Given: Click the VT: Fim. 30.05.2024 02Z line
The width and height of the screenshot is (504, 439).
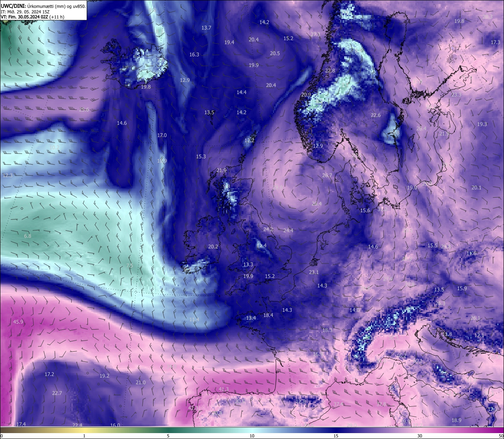Looking at the screenshot, I should 32,17.
